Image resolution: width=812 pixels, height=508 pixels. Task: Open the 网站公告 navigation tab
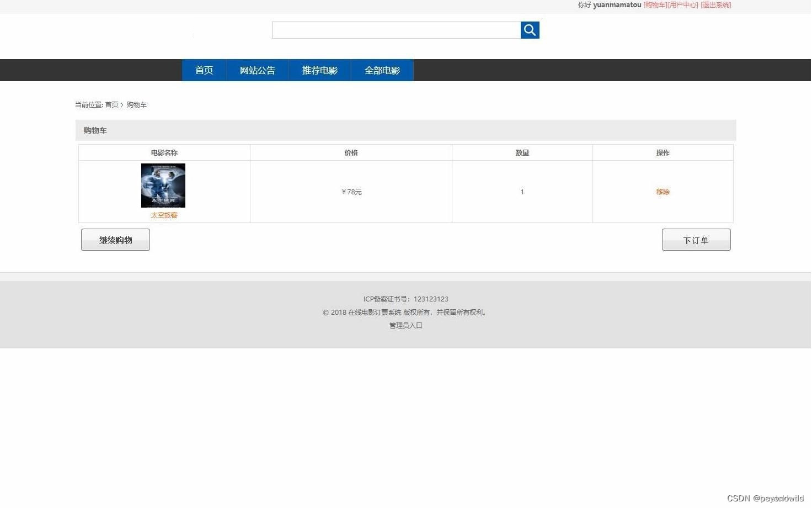tap(258, 70)
